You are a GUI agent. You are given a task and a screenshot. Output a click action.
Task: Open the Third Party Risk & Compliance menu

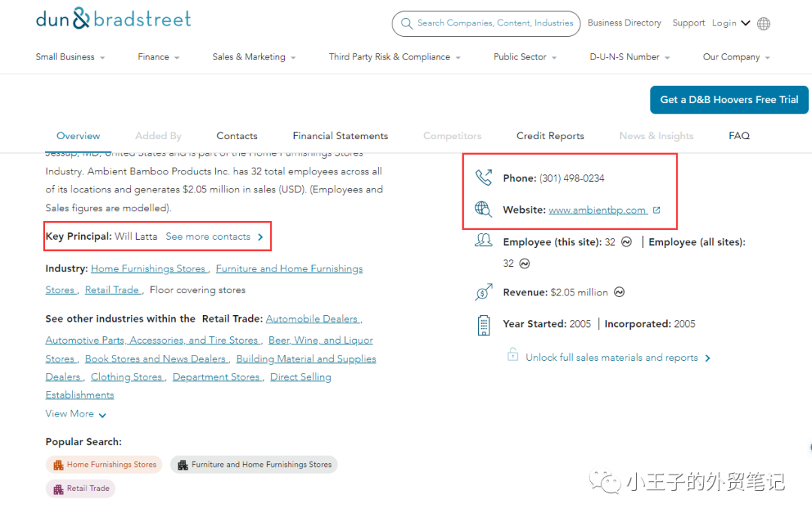[394, 57]
